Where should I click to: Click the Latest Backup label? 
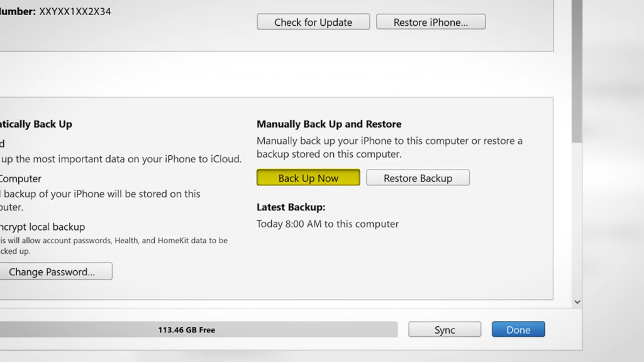(291, 207)
